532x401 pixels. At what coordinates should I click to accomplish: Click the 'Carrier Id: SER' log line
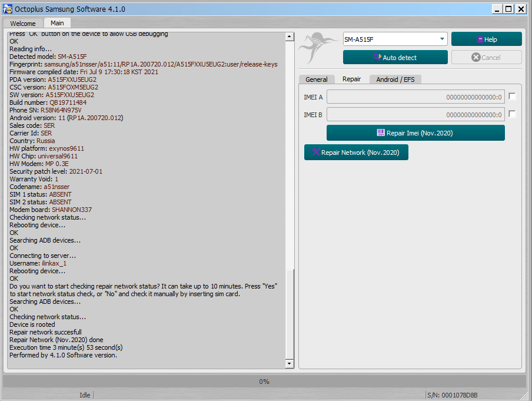point(31,133)
